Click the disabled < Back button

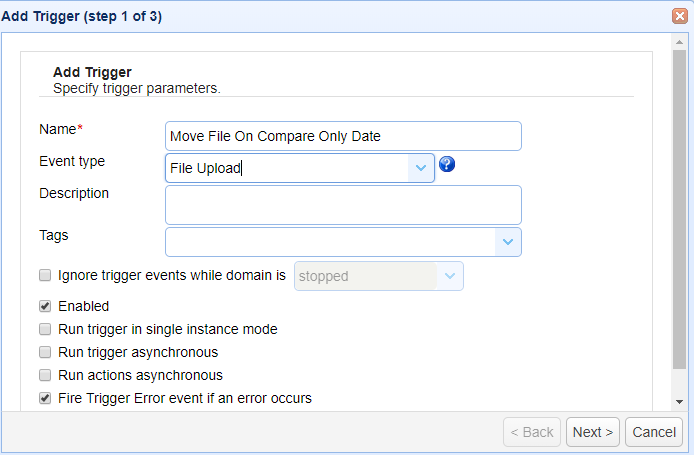click(x=532, y=432)
